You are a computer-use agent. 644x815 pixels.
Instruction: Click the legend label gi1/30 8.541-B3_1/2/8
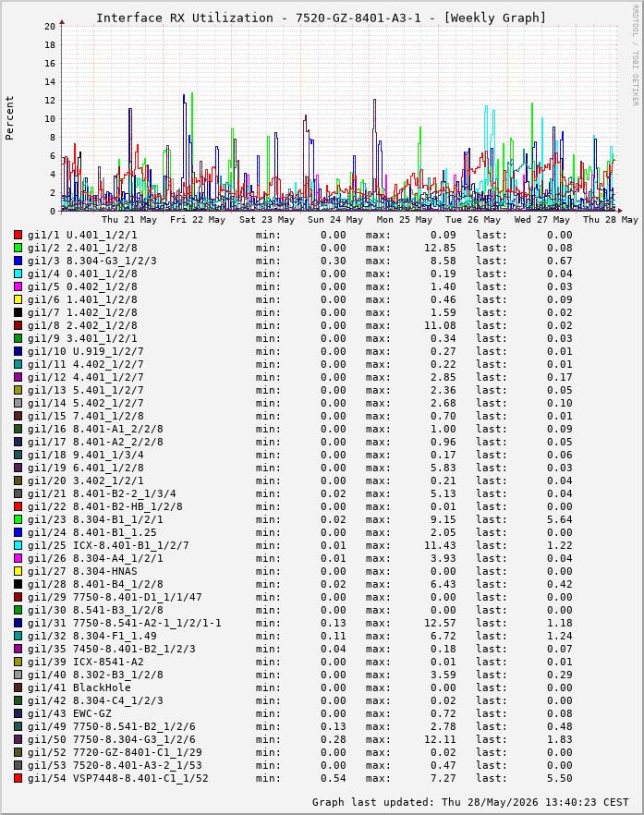click(x=95, y=610)
